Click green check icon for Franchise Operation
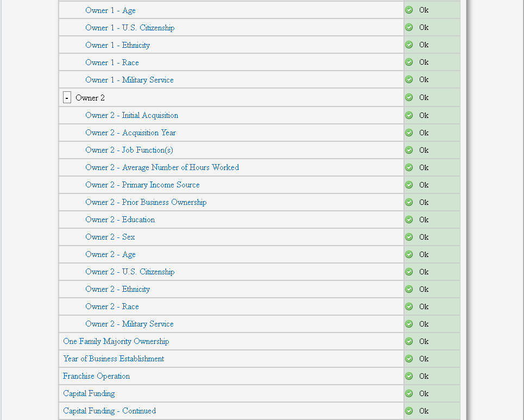Image resolution: width=524 pixels, height=420 pixels. click(409, 376)
